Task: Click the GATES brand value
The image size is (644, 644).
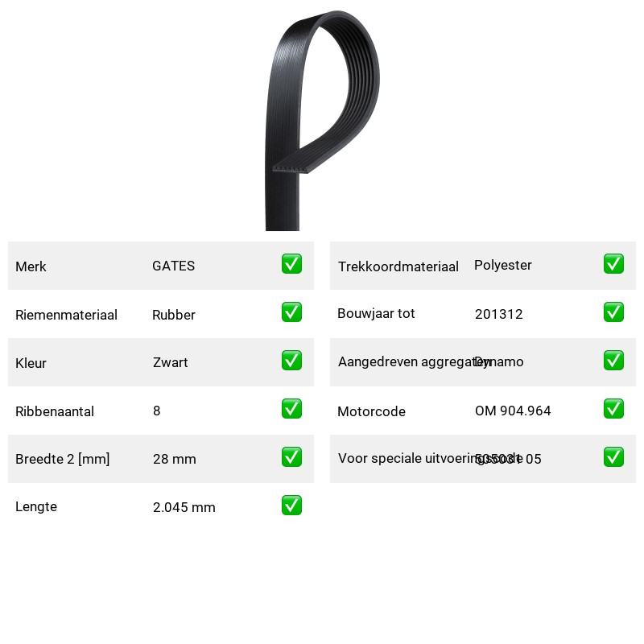Action: click(173, 266)
